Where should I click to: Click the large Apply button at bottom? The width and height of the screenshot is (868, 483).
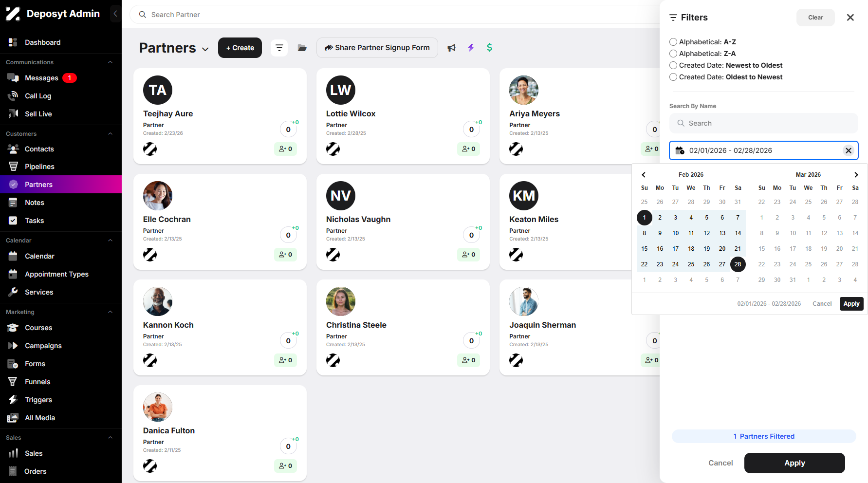(x=794, y=463)
